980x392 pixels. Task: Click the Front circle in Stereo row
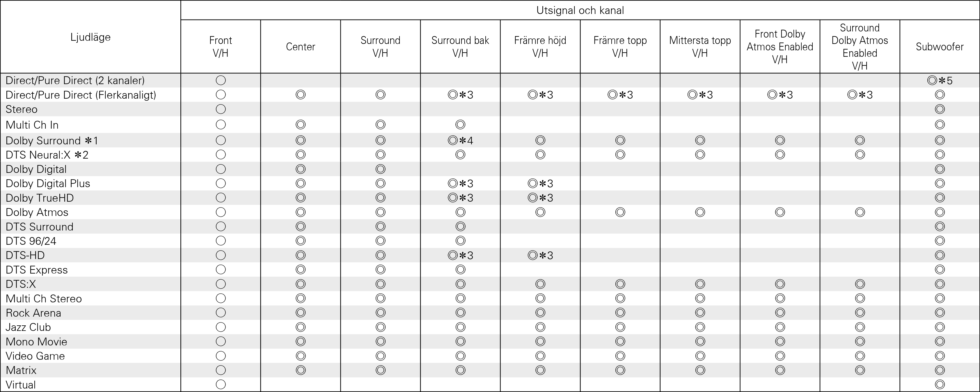[221, 109]
